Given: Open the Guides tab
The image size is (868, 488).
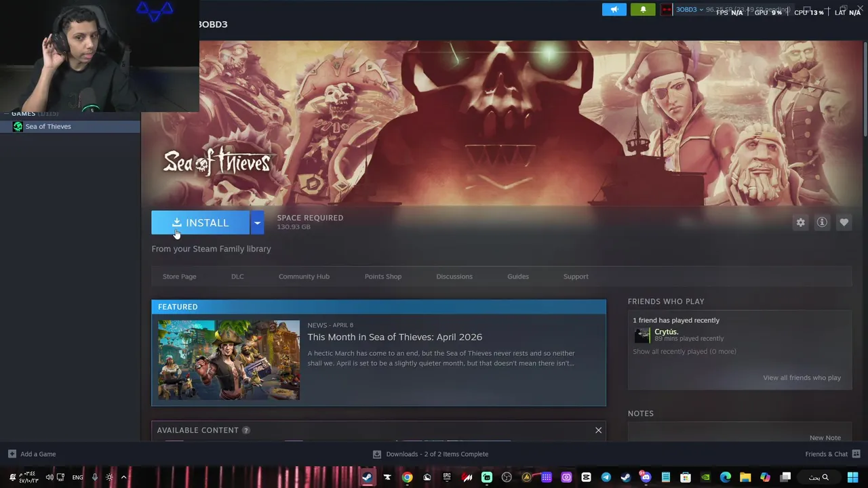Looking at the screenshot, I should 518,277.
